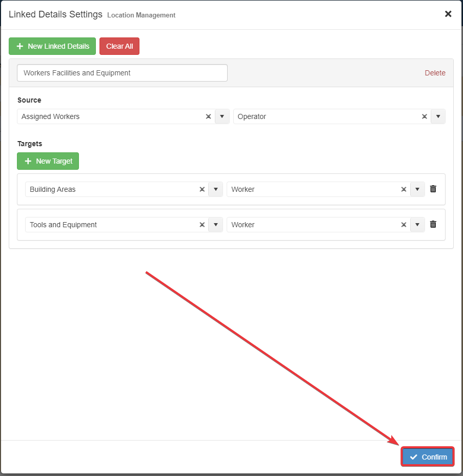Open Worker dropdown in Tools and Equipment row

click(417, 225)
